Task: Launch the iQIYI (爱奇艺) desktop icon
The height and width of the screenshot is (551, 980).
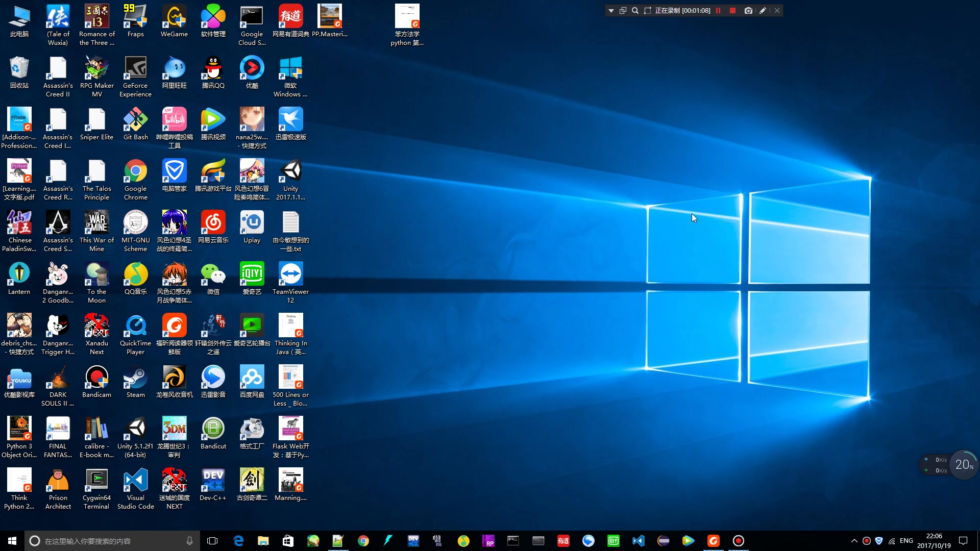Action: point(252,279)
